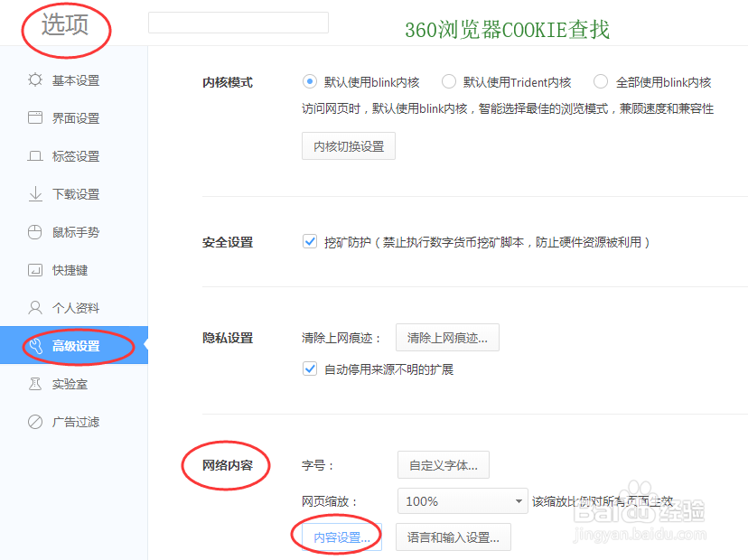Open the 界面设置 section
This screenshot has width=748, height=560.
[74, 117]
